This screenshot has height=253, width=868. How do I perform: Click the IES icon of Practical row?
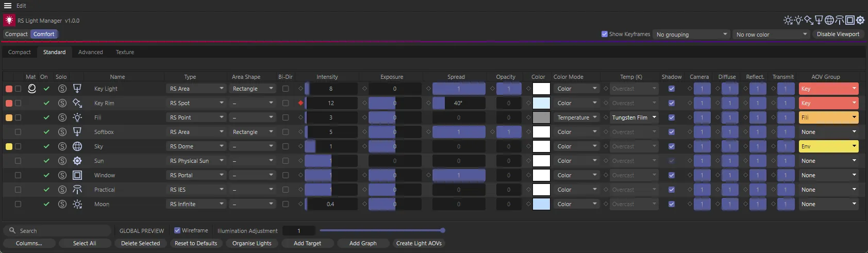click(x=77, y=190)
